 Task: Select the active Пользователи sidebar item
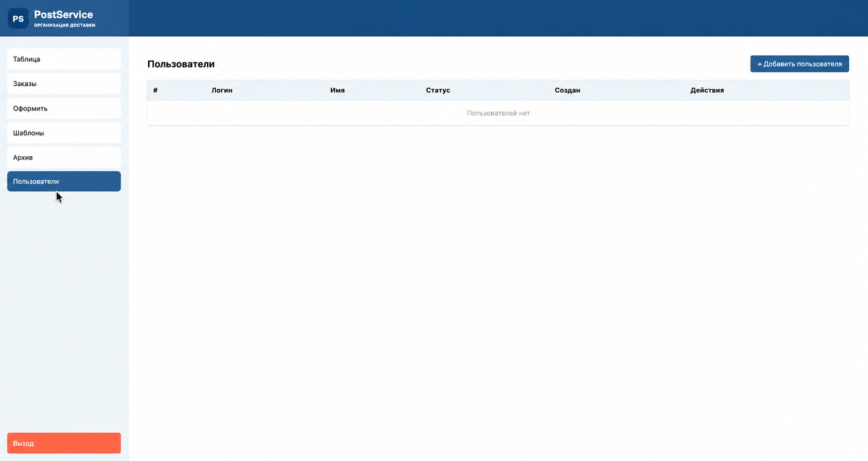point(64,182)
